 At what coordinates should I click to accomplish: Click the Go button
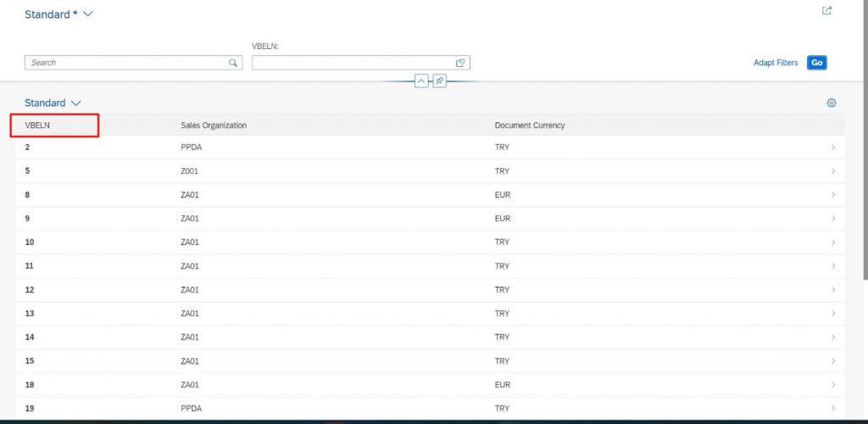click(x=816, y=63)
